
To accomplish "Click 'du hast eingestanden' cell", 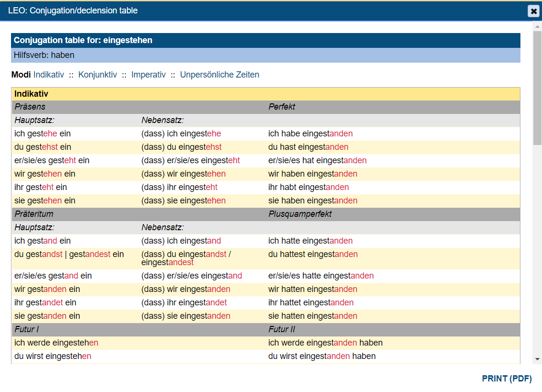I will 308,147.
